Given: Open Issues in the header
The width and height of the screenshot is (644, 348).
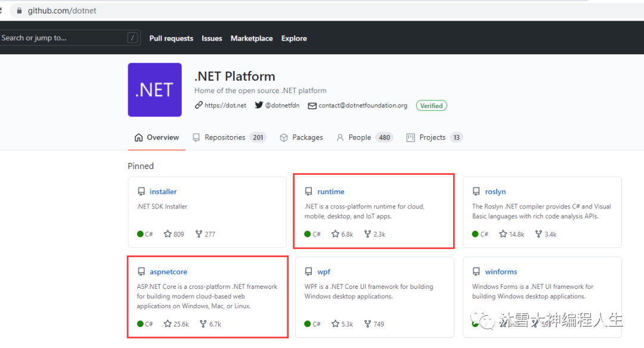Looking at the screenshot, I should 212,38.
